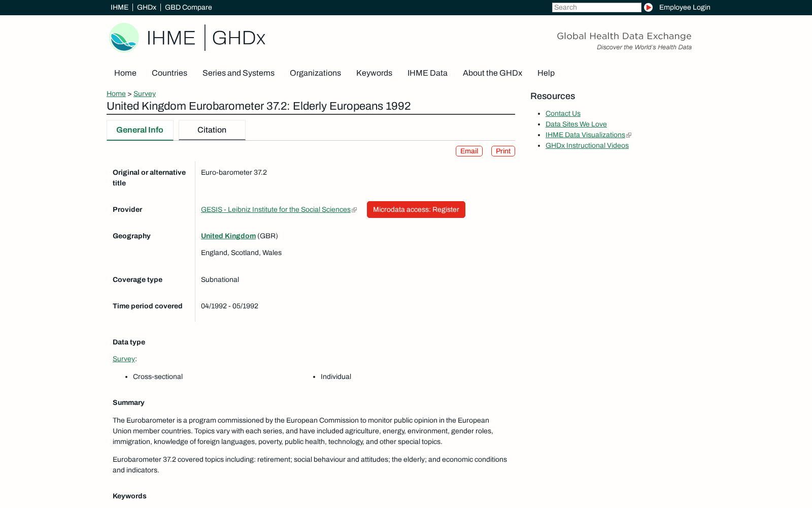Click the external-link icon after the GESIS provider link
Screen dimensions: 812x508
click(x=354, y=210)
